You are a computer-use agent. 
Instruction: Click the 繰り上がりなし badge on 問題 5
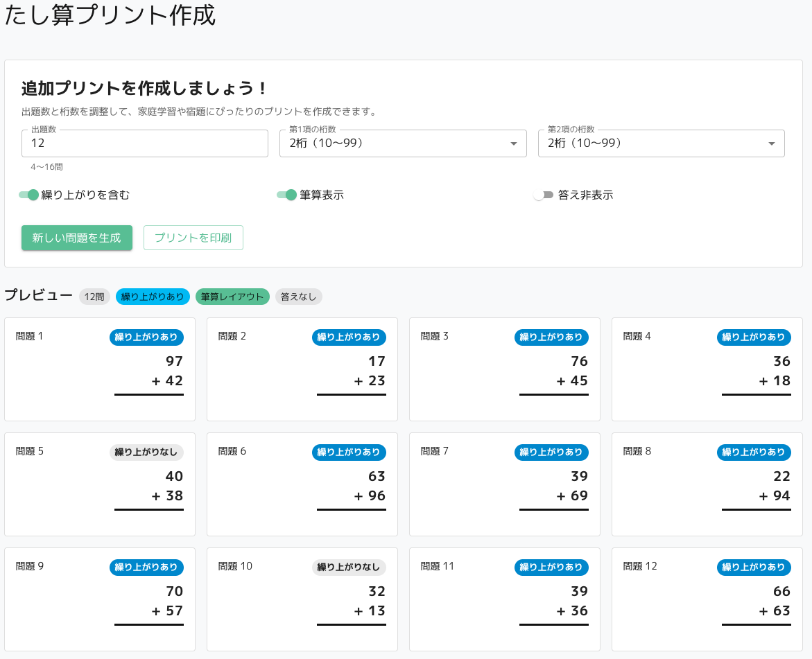coord(146,452)
